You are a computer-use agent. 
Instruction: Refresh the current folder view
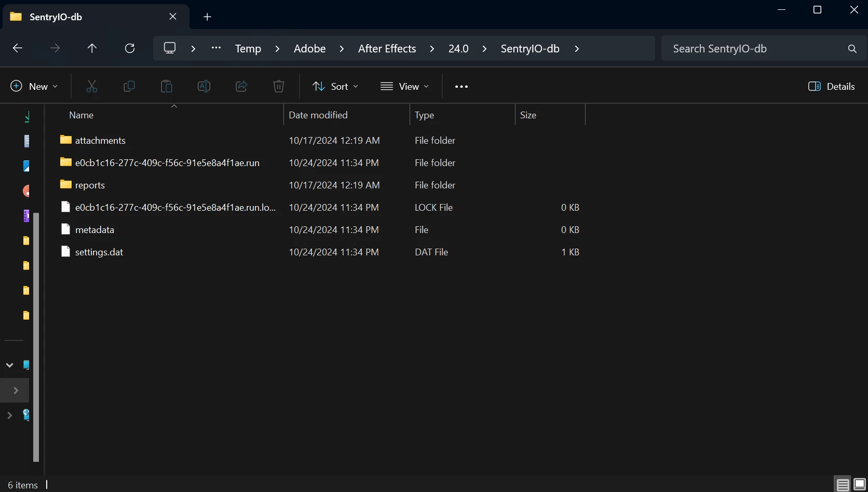(x=130, y=48)
